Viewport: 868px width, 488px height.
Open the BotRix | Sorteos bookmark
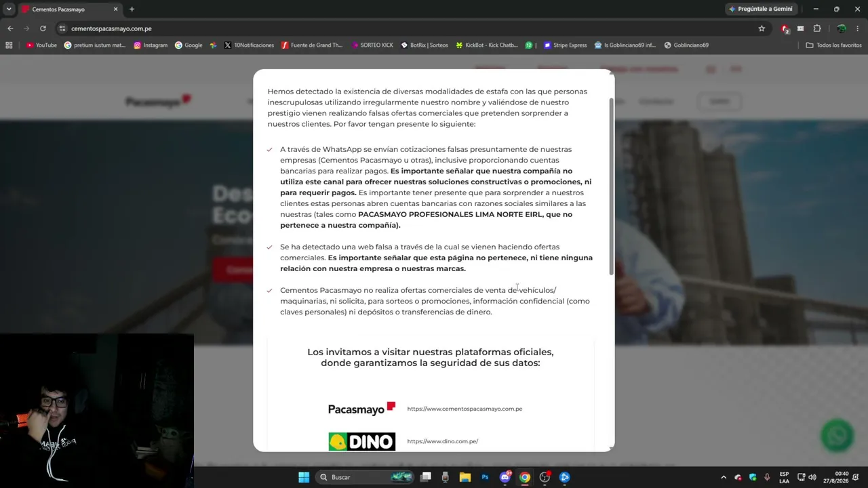(x=425, y=45)
